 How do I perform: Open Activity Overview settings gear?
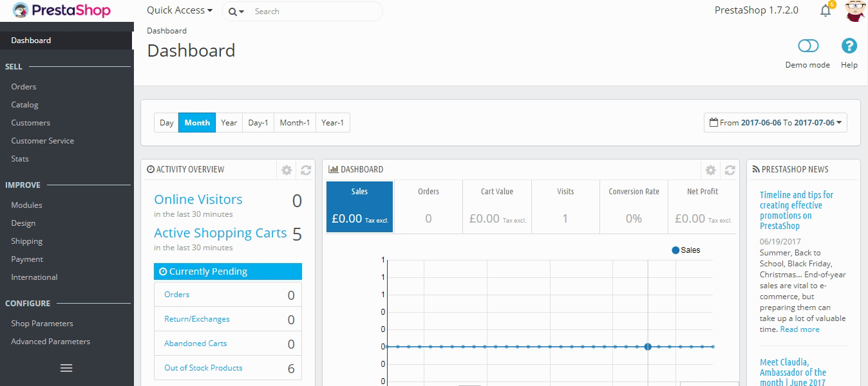[x=287, y=170]
